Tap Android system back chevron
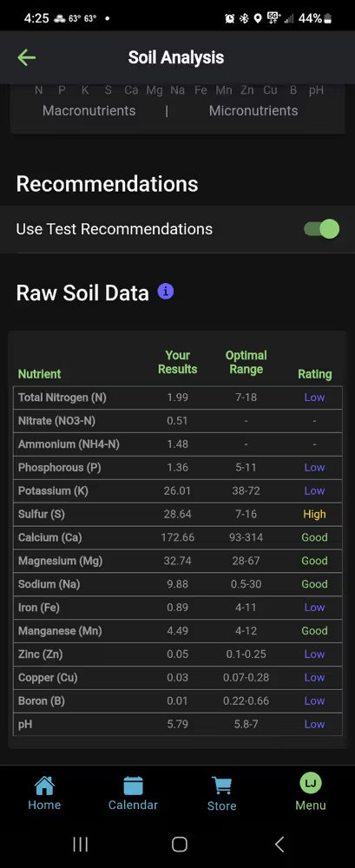Image resolution: width=355 pixels, height=868 pixels. pos(279,844)
